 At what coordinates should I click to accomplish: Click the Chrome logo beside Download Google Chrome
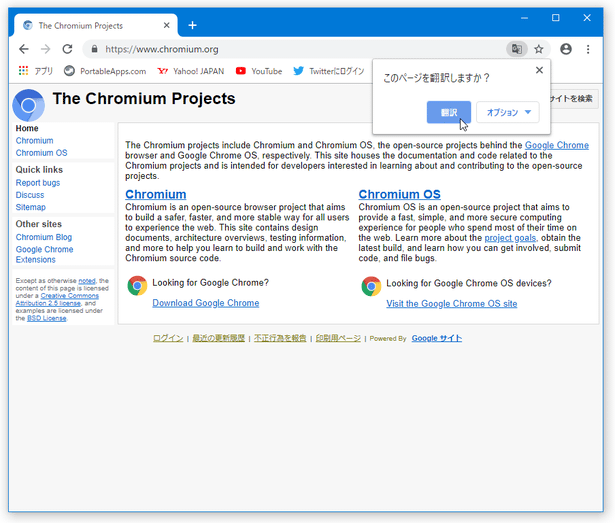pyautogui.click(x=137, y=286)
